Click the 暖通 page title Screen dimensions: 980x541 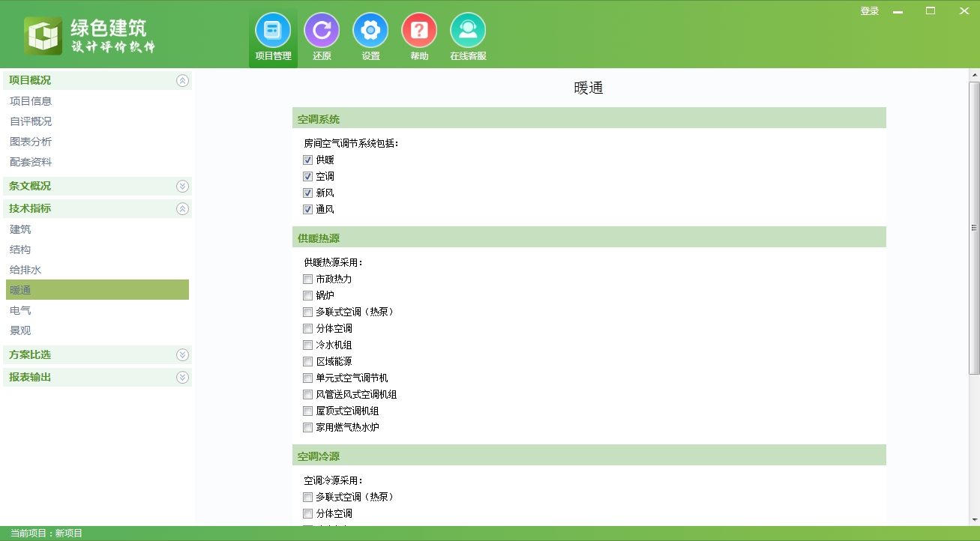(589, 88)
